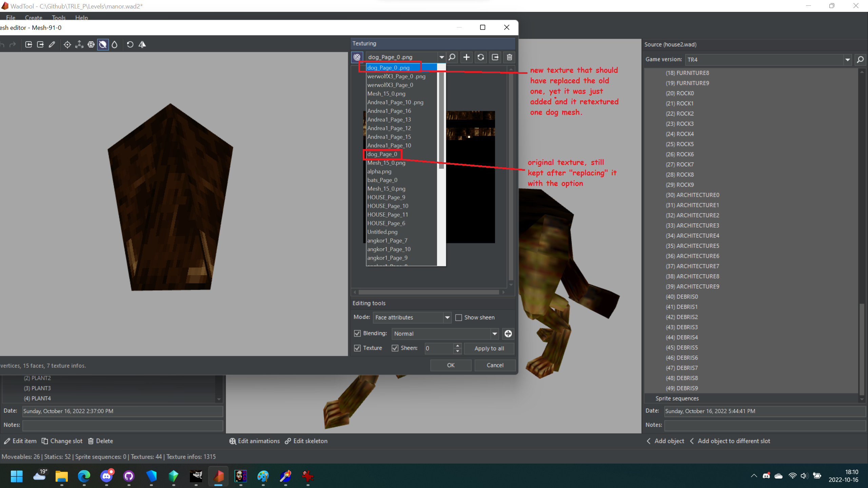Image resolution: width=868 pixels, height=488 pixels.
Task: Refresh the texture with the reload icon
Action: pos(480,57)
